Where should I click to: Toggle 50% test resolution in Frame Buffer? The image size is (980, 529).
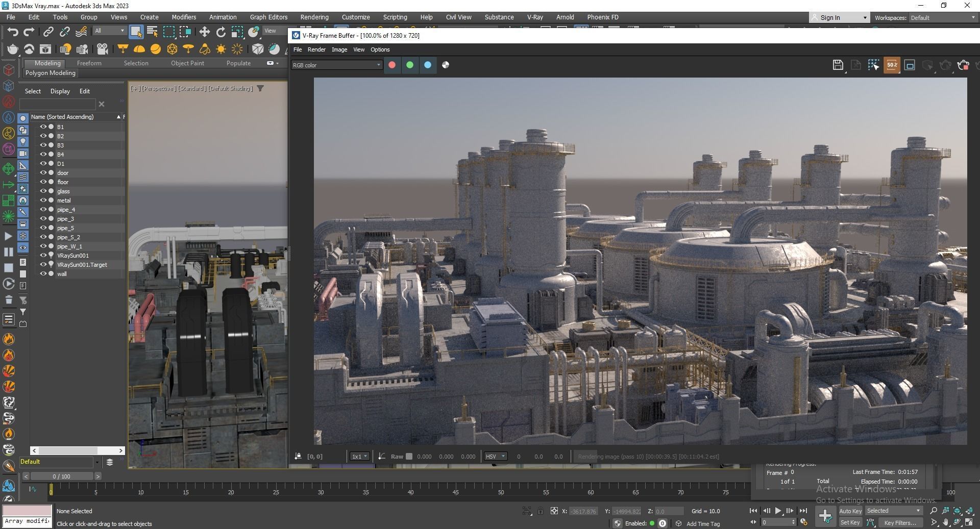pos(892,65)
